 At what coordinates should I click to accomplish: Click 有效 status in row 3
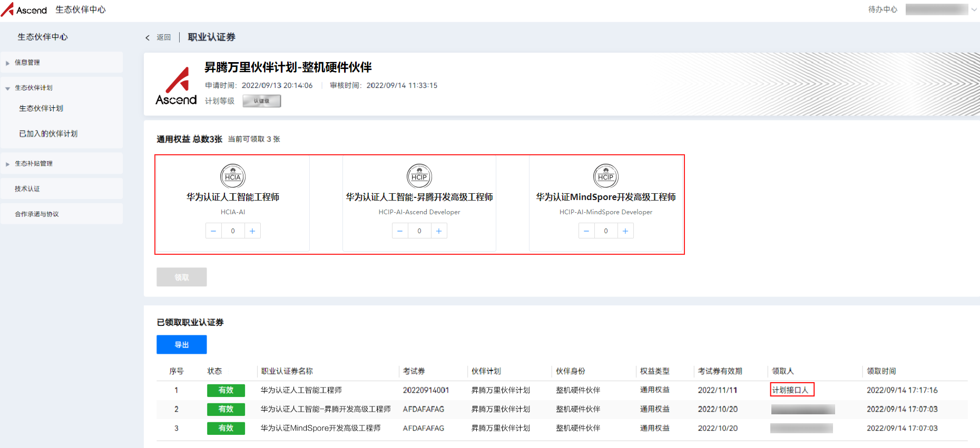226,428
